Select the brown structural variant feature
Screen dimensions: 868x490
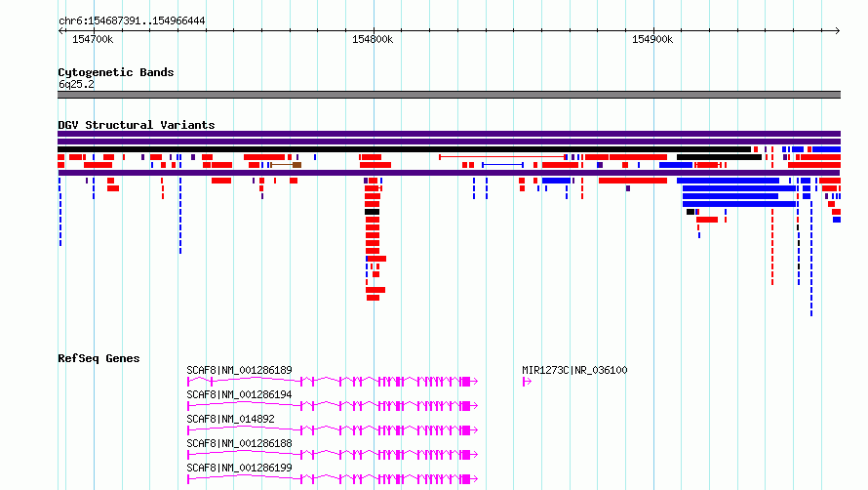(286, 165)
